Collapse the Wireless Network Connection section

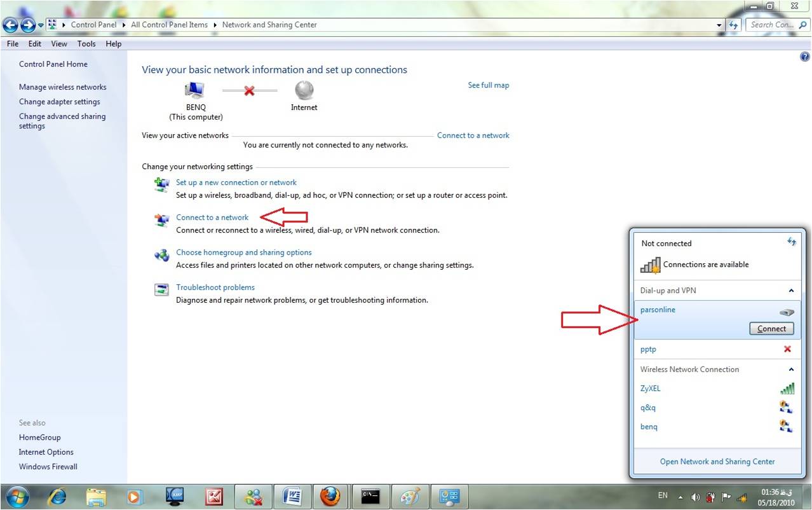tap(791, 369)
